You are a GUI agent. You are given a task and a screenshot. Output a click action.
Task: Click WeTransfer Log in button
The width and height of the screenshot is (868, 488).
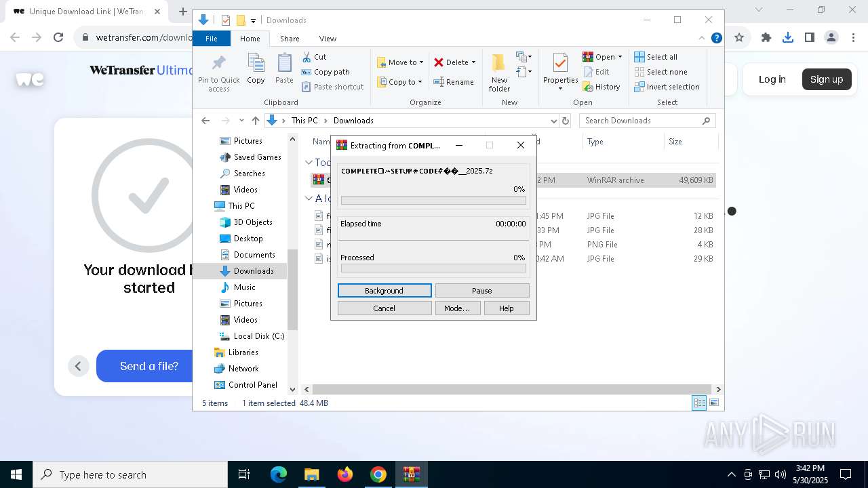pyautogui.click(x=772, y=79)
